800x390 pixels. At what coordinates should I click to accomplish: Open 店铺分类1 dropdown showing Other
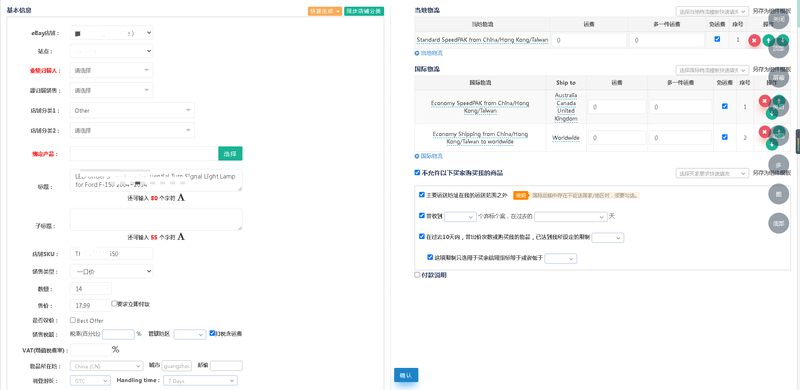pyautogui.click(x=132, y=110)
